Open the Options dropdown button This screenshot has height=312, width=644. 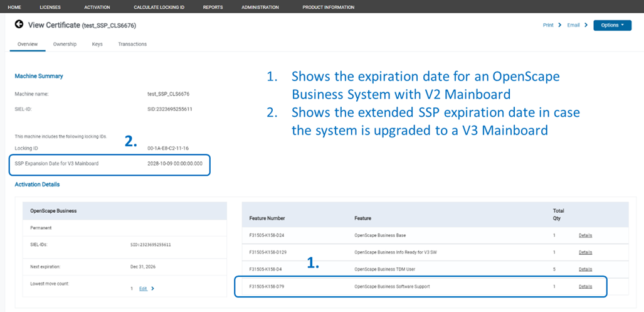(x=613, y=25)
